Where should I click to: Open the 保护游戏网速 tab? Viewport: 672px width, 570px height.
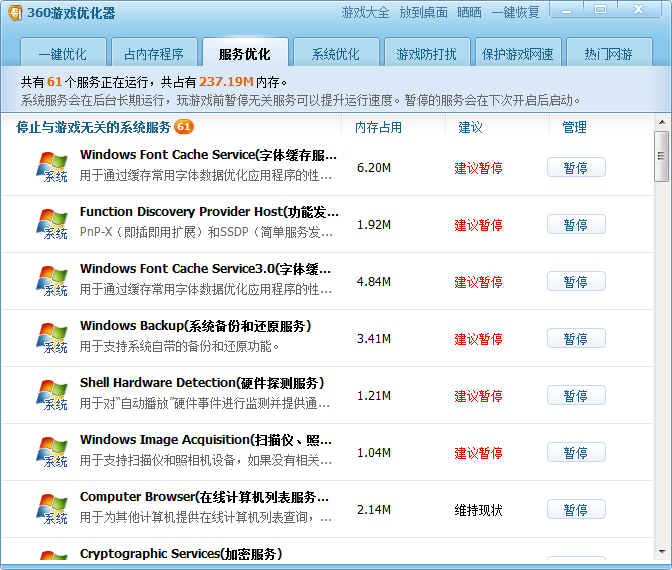point(517,54)
